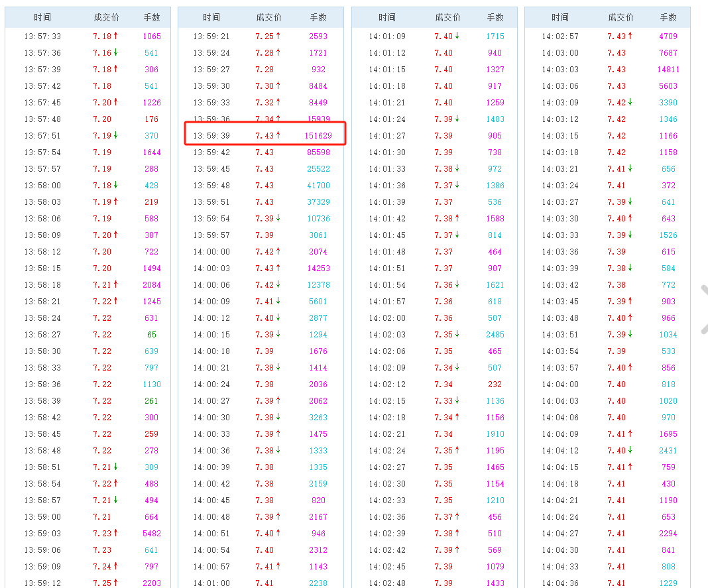Click the 手数 header above volume 4709

pos(668,18)
